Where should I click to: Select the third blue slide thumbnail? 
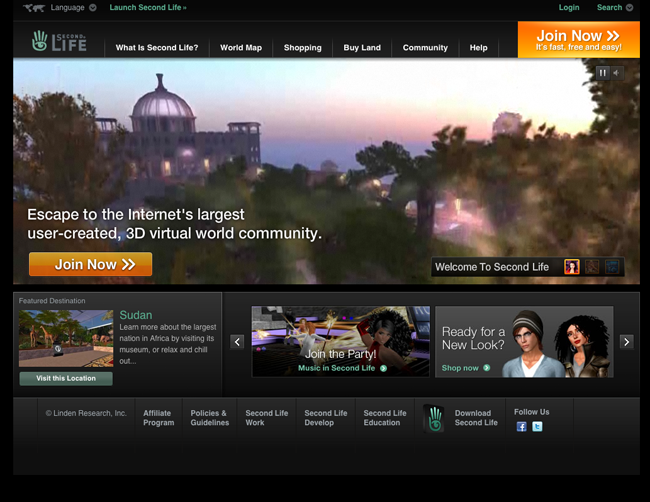click(x=611, y=267)
